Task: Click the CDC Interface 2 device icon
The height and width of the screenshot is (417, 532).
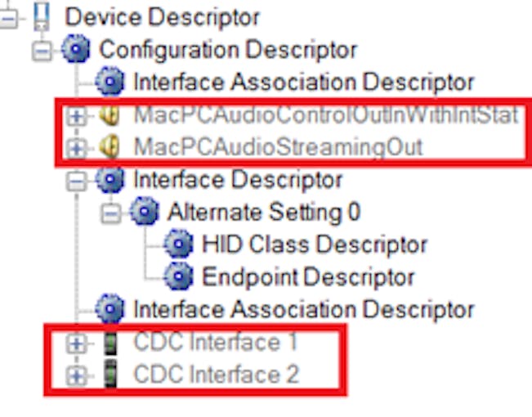Action: point(110,374)
